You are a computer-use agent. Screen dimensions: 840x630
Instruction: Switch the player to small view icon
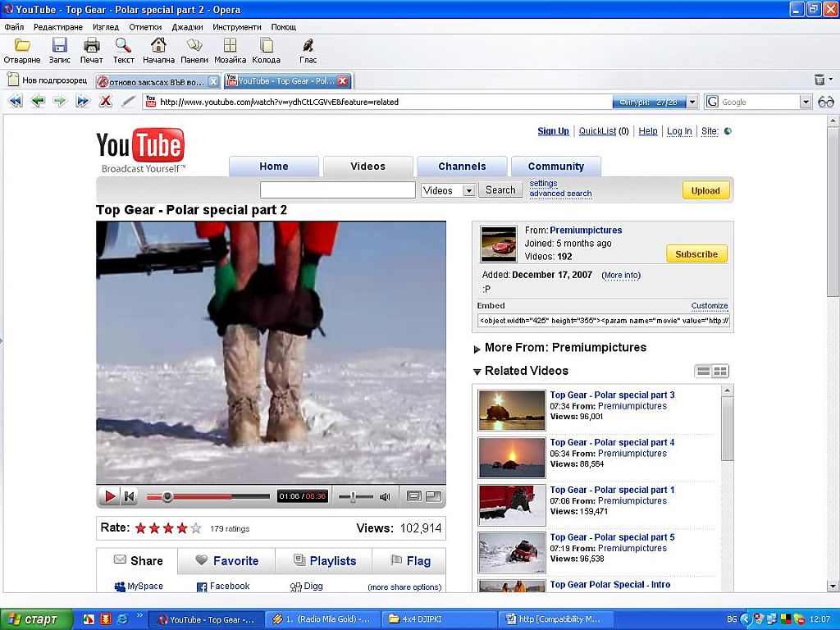coord(413,496)
